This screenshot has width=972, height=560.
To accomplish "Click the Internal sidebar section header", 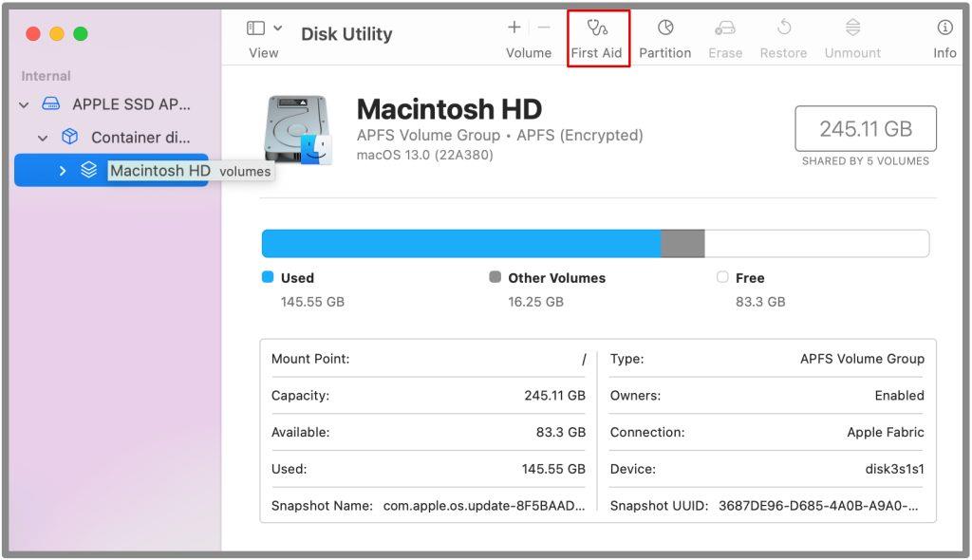I will 46,76.
